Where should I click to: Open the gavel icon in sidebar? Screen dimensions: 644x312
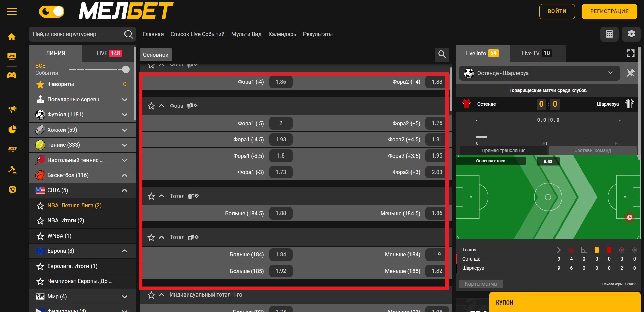point(12,169)
